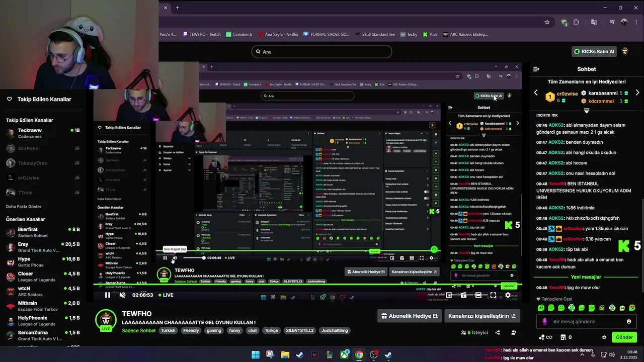Open Ana Sayfa - Netflix bookmark
This screenshot has height=362, width=644.
278,34
